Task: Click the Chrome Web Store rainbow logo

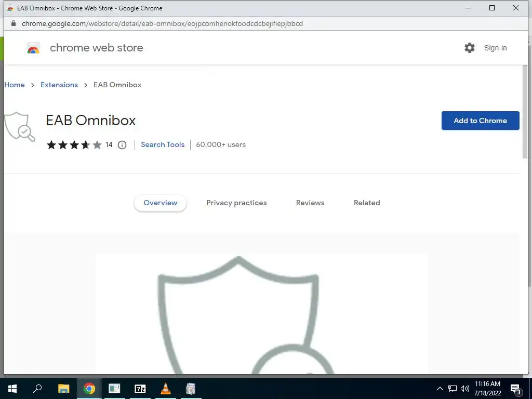Action: coord(33,48)
